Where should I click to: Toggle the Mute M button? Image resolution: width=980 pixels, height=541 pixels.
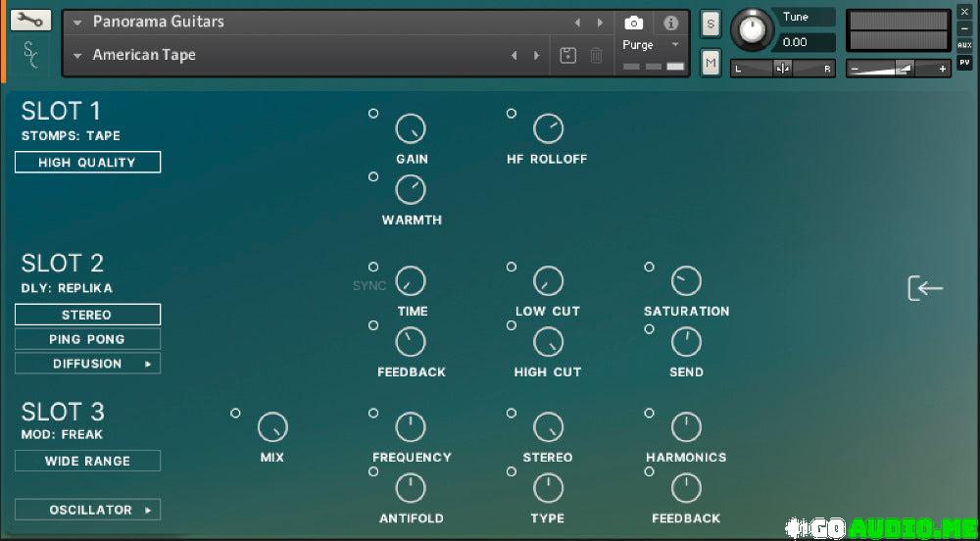710,64
